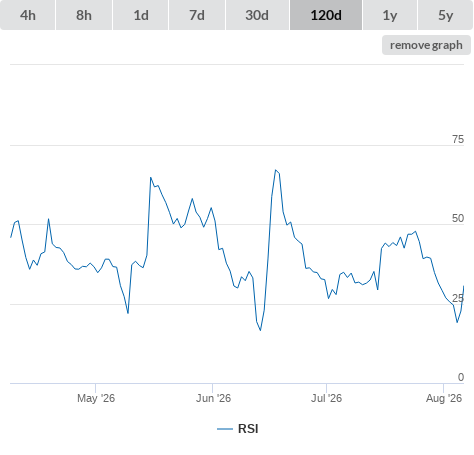Click the lowest RSI trough in June
Image resolution: width=474 pixels, height=455 pixels.
click(260, 330)
